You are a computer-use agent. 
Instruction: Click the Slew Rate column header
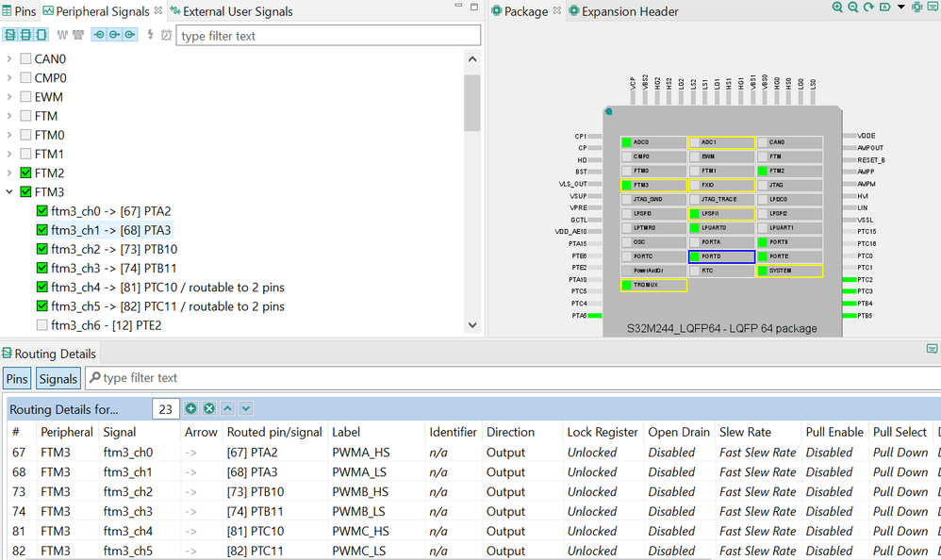pos(745,432)
